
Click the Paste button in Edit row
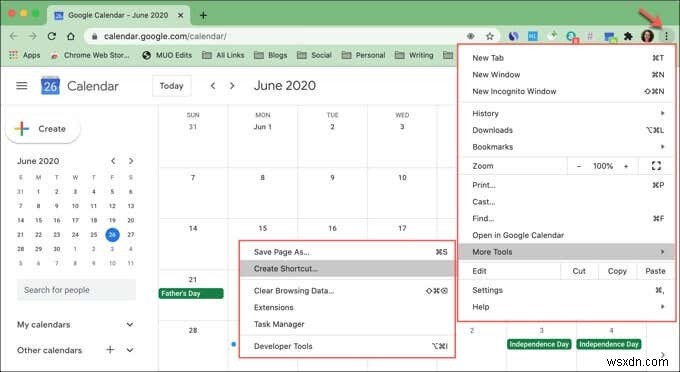coord(655,271)
